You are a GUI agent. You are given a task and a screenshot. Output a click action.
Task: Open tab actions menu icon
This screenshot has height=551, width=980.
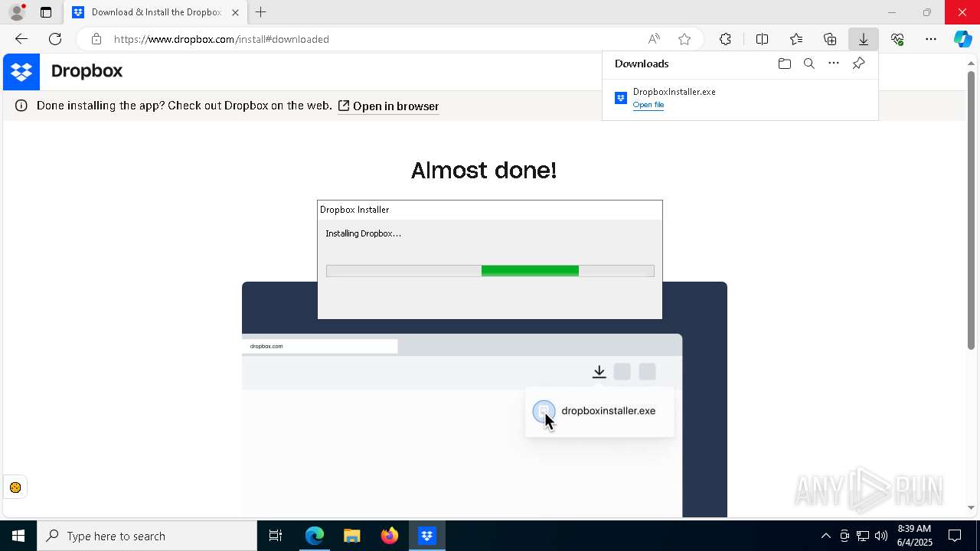coord(46,12)
